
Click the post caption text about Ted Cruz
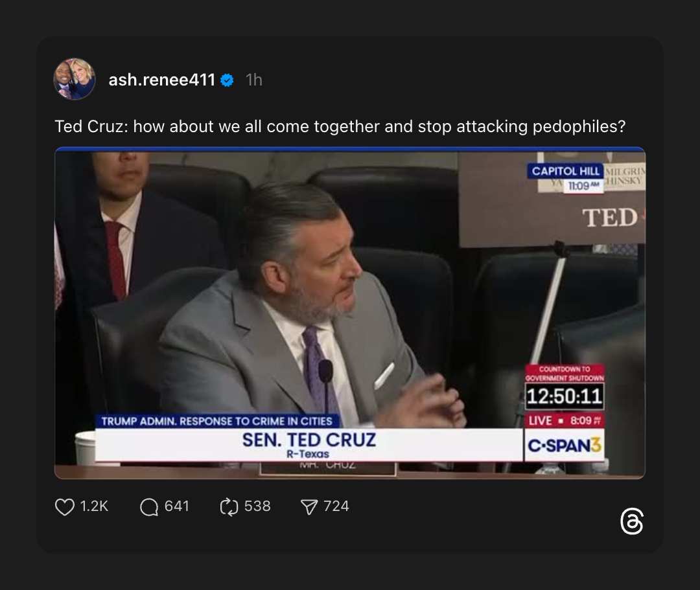click(340, 126)
